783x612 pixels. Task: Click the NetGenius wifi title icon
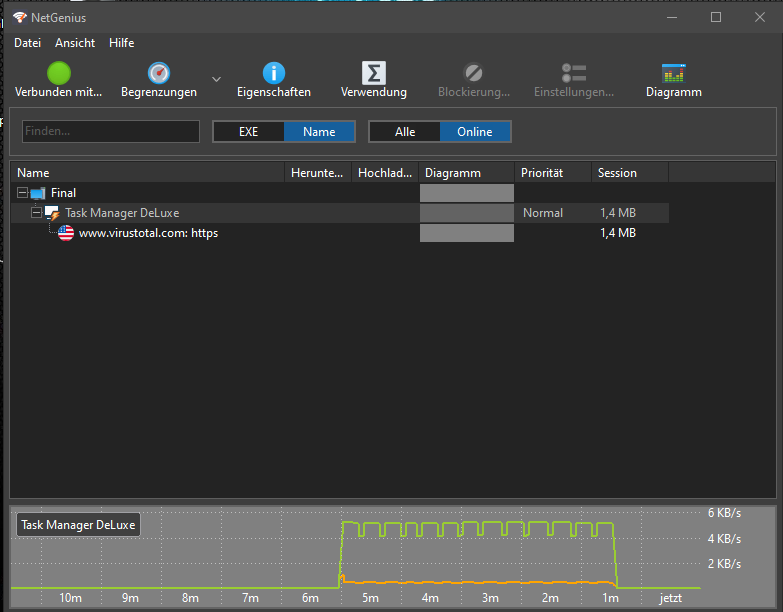pyautogui.click(x=19, y=17)
